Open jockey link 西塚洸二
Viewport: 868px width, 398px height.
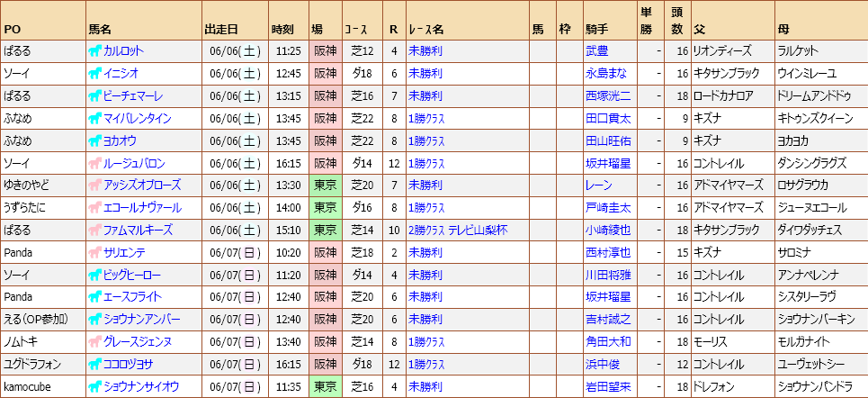(608, 96)
